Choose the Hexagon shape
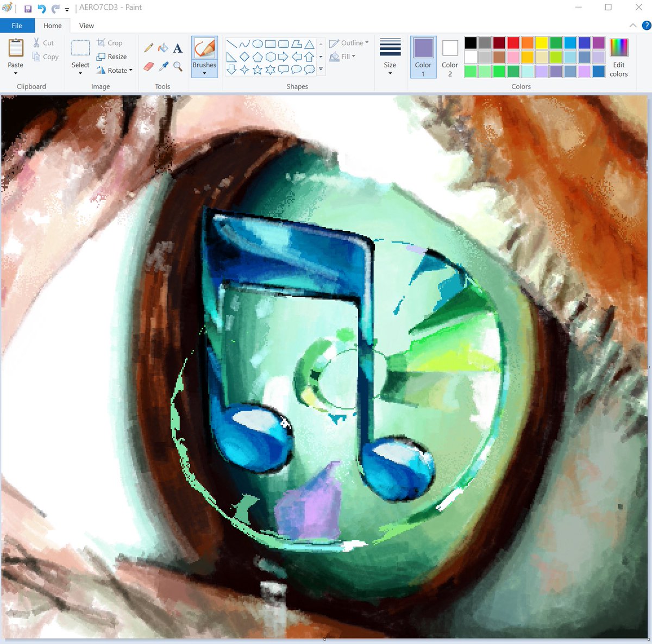This screenshot has height=644, width=652. click(270, 57)
